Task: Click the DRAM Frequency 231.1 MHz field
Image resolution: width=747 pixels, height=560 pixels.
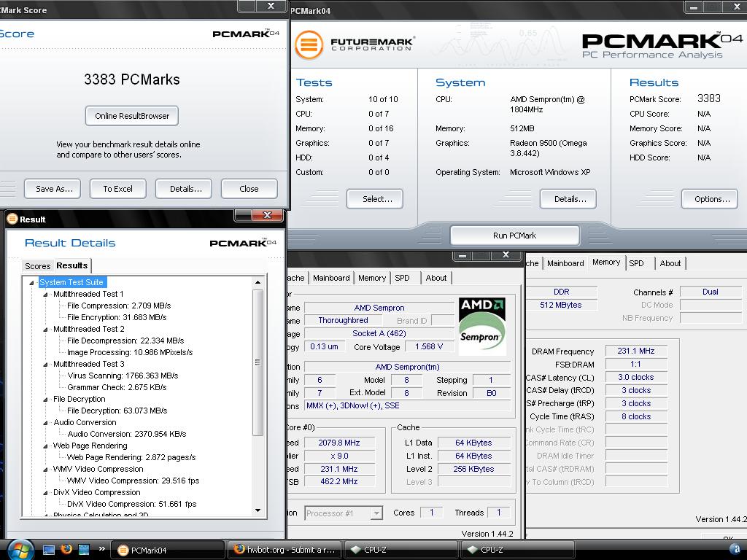Action: tap(636, 351)
